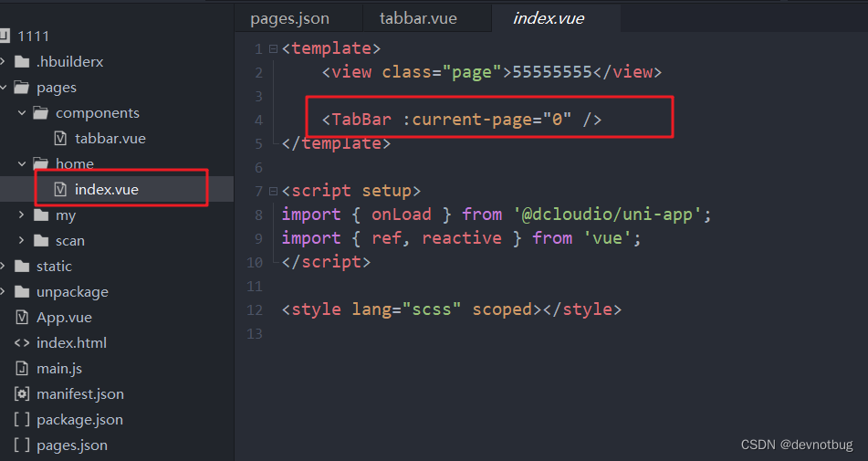Viewport: 868px width, 461px height.
Task: Open package.json in the file tree
Action: point(79,420)
